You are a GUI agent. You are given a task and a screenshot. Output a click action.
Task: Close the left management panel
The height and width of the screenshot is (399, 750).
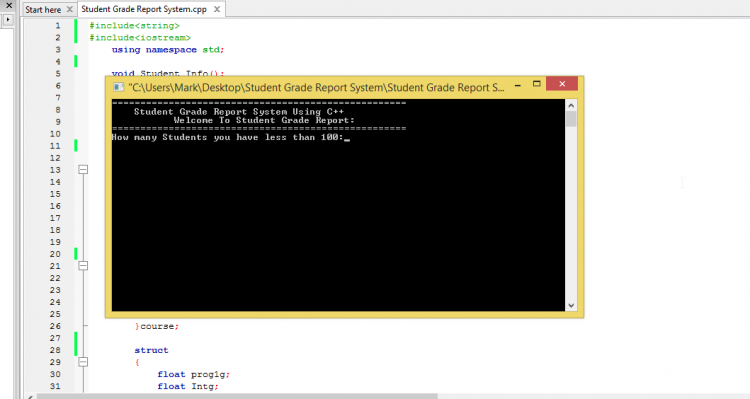[9, 5]
